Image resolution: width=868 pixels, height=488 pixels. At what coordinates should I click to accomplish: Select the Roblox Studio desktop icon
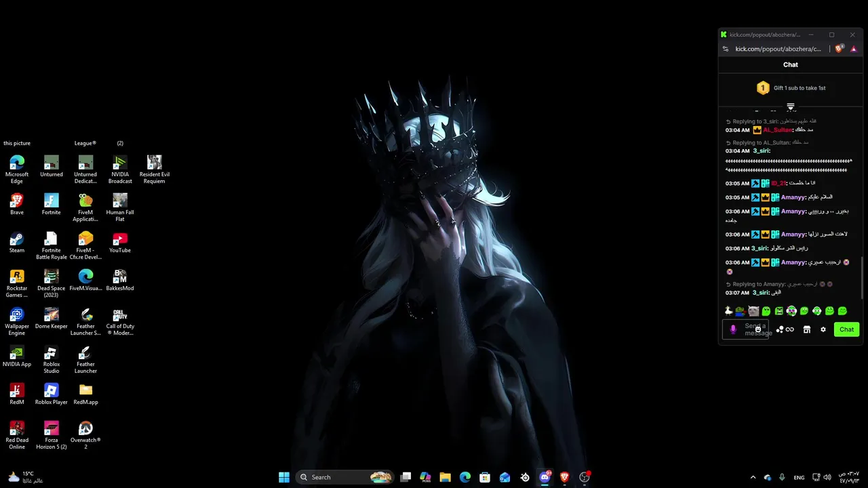click(52, 359)
